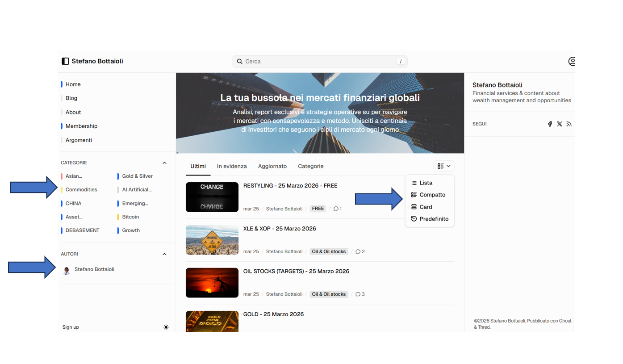Open the Facebook social icon
This screenshot has height=364, width=623.
(550, 124)
